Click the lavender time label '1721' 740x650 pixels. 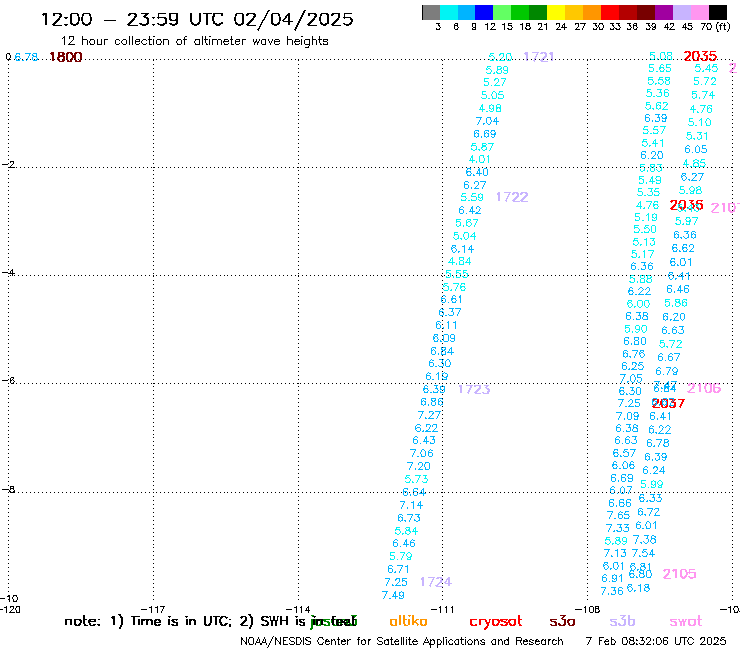point(538,57)
